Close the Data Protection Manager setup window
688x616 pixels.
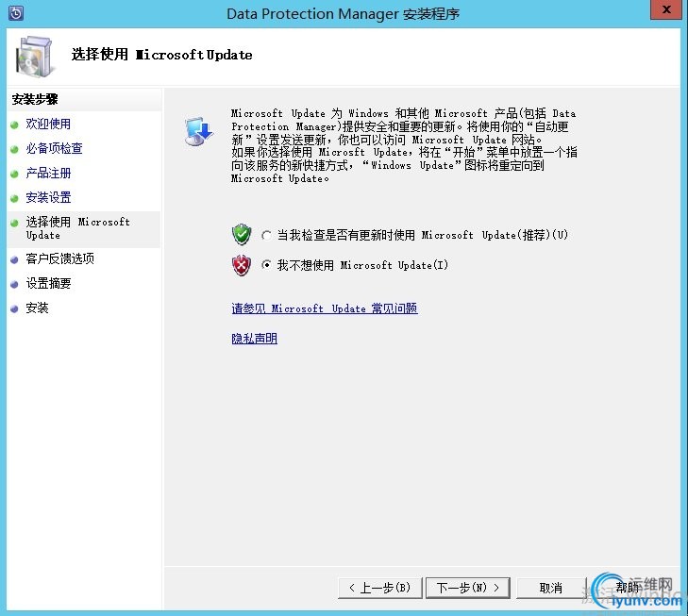(665, 9)
